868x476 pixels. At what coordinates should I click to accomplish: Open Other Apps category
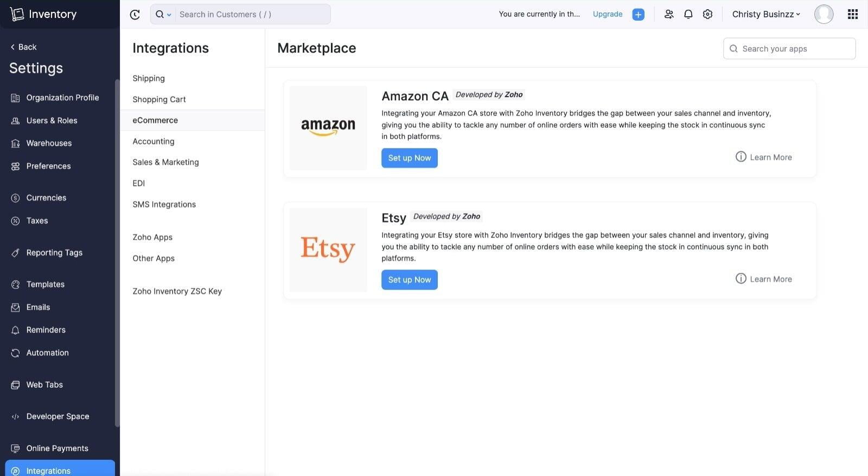coord(154,258)
